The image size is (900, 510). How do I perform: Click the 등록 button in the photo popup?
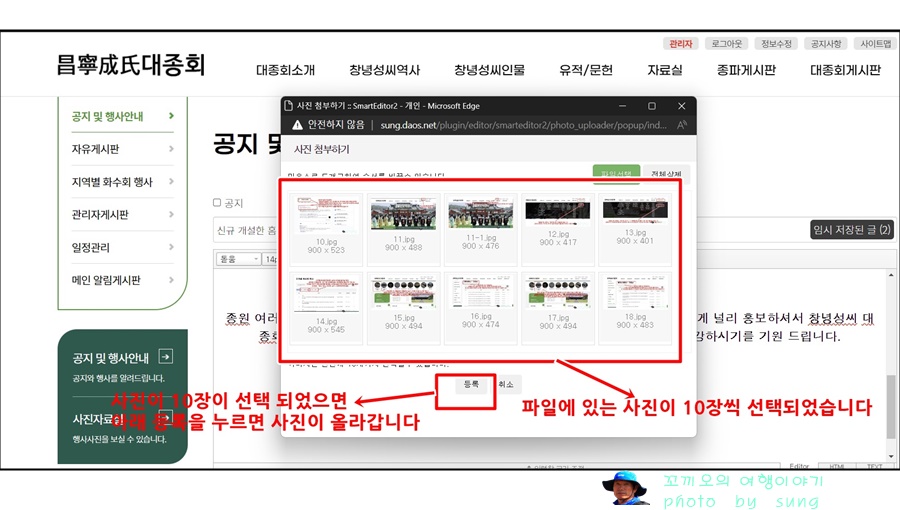[x=471, y=384]
